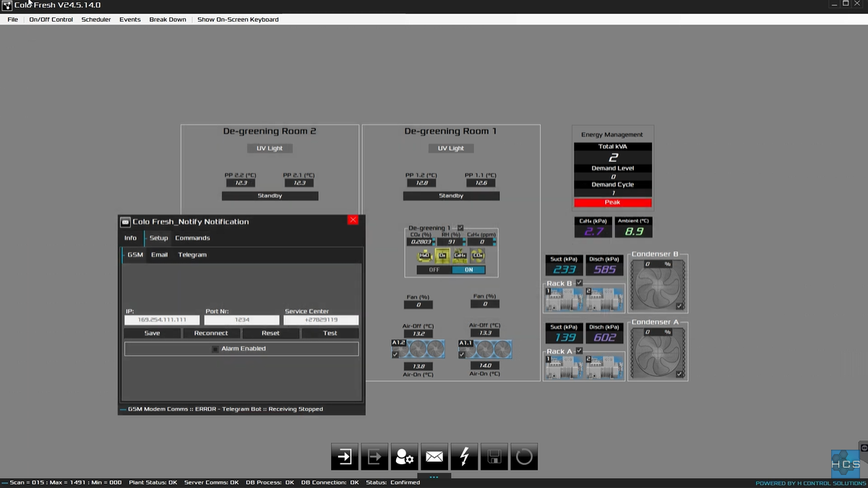Screen dimensions: 868x488
Task: Switch to the Commands tab
Action: [192, 238]
